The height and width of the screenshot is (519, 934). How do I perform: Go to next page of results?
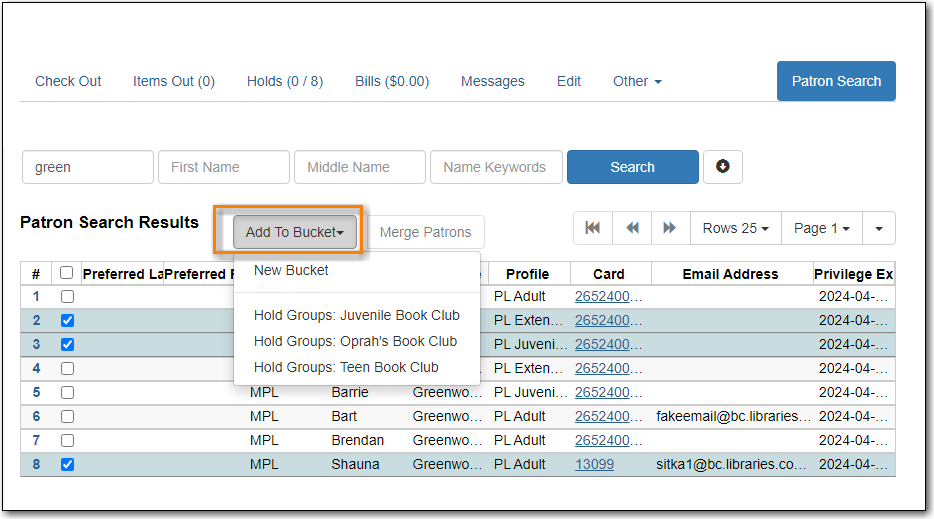[x=670, y=228]
